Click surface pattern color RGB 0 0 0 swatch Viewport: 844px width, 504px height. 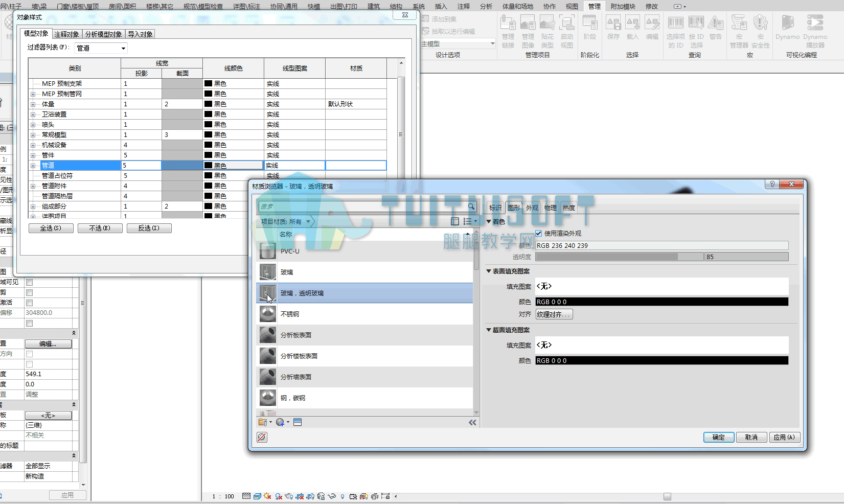tap(662, 302)
